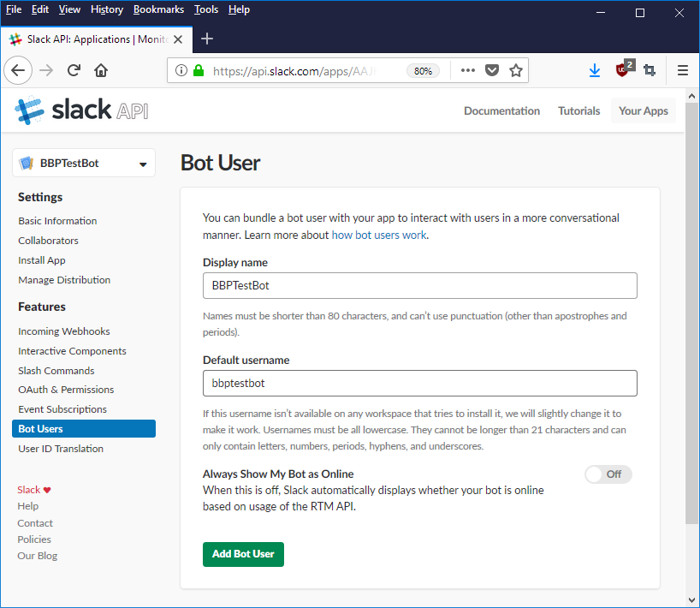700x608 pixels.
Task: Open the Bookmarks menu
Action: [158, 9]
